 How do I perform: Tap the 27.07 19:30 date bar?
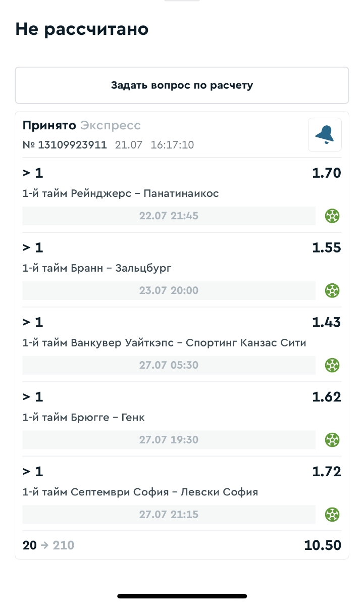click(x=169, y=440)
